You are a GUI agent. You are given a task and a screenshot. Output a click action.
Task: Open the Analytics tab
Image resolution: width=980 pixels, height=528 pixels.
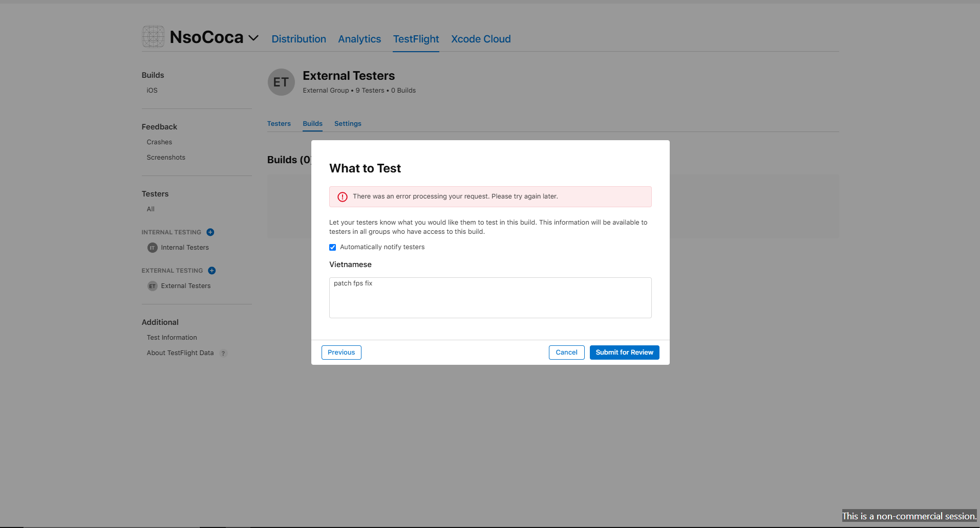(x=359, y=39)
